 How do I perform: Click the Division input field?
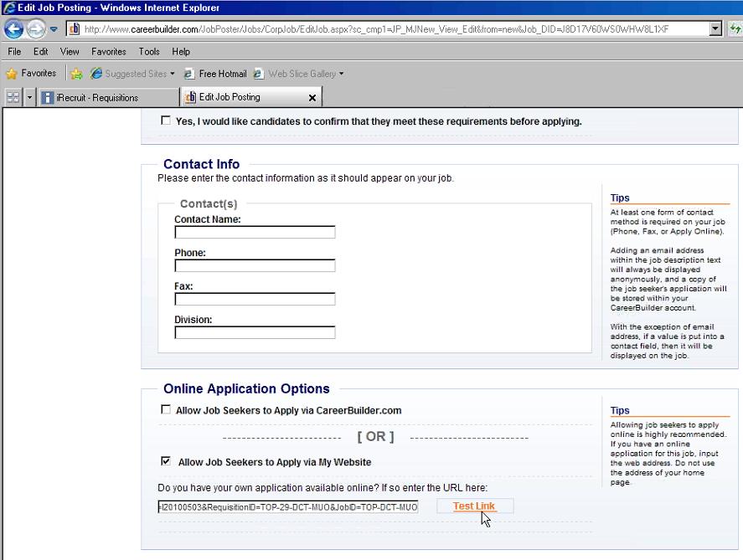[255, 332]
